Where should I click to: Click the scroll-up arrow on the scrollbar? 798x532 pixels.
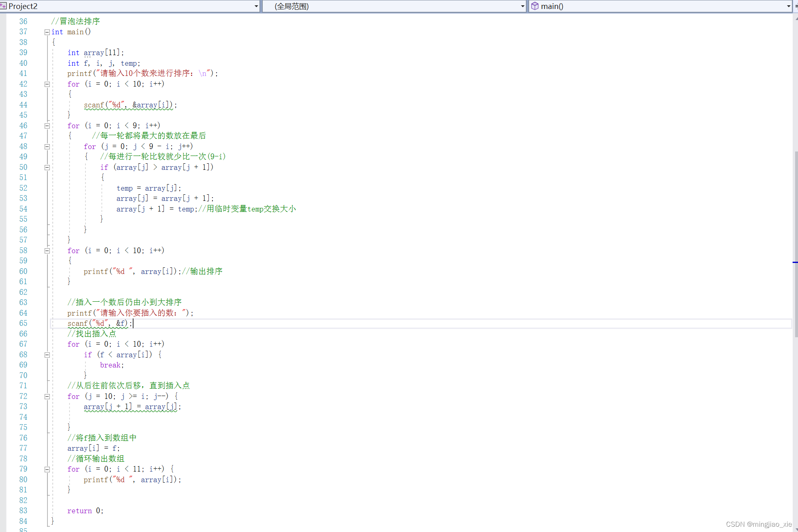click(796, 18)
